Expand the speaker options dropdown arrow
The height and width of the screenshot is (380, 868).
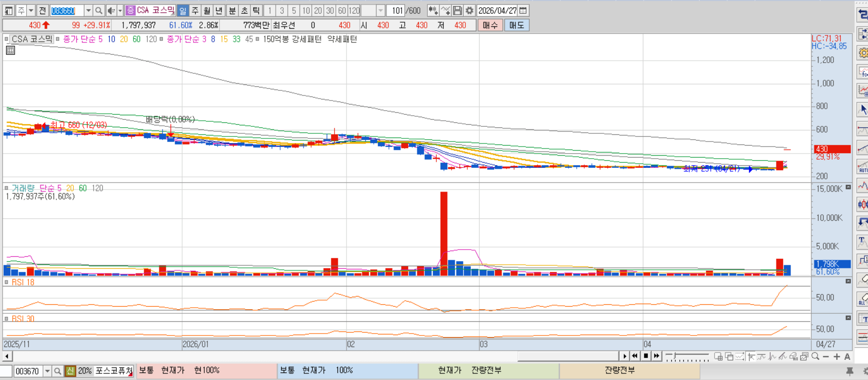pyautogui.click(x=120, y=10)
